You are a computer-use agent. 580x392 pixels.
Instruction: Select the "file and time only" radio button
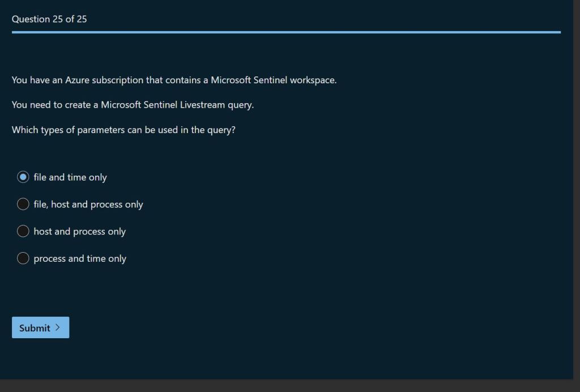tap(23, 177)
